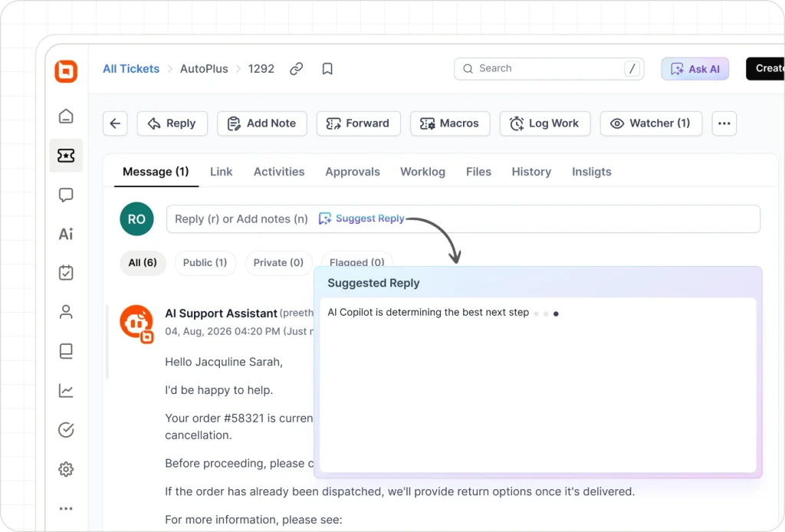Switch to the Activities tab
This screenshot has width=785, height=532.
tap(279, 172)
